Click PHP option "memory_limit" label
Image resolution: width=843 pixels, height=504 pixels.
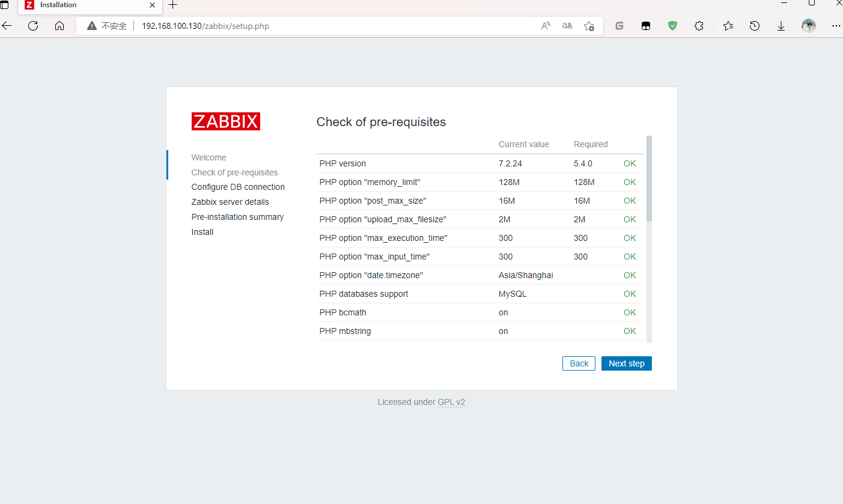click(370, 182)
